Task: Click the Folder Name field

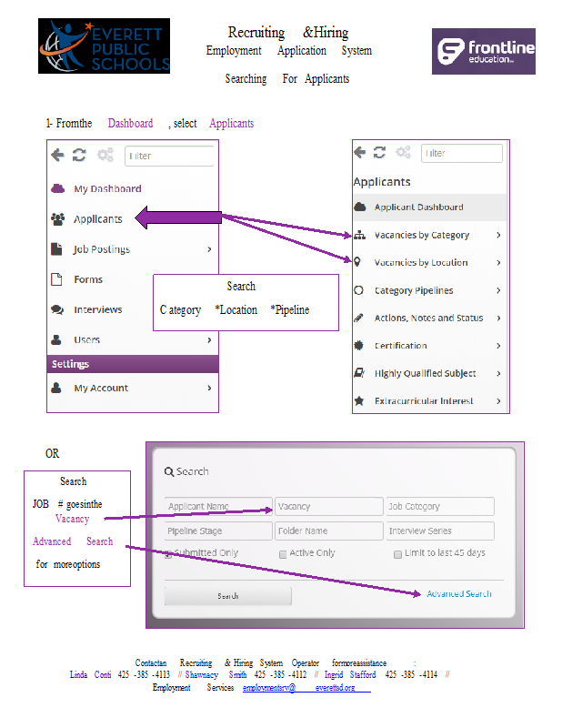Action: (x=329, y=531)
